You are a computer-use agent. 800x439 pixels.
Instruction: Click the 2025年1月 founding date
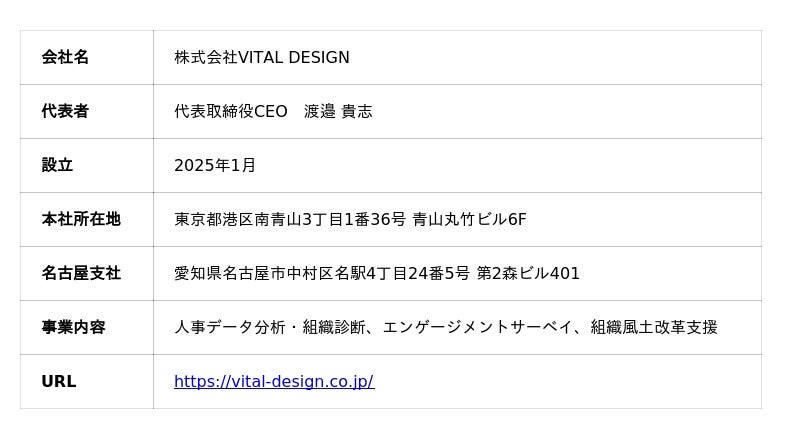click(215, 165)
